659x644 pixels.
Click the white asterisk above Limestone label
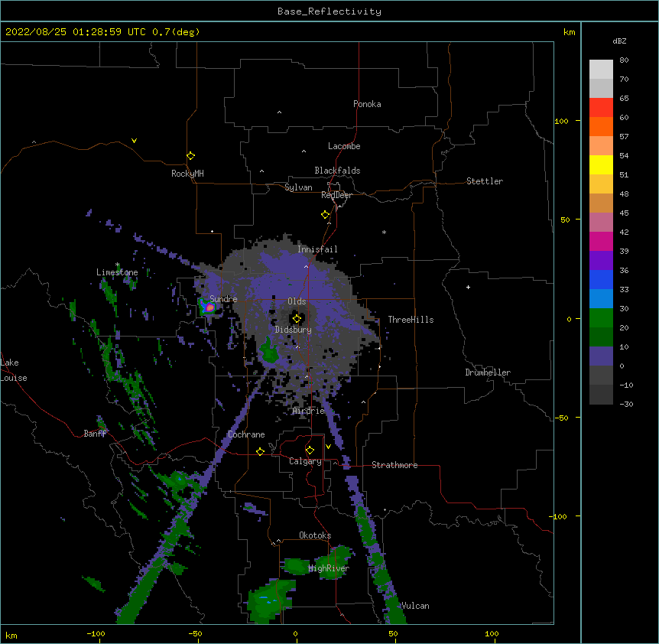(117, 265)
